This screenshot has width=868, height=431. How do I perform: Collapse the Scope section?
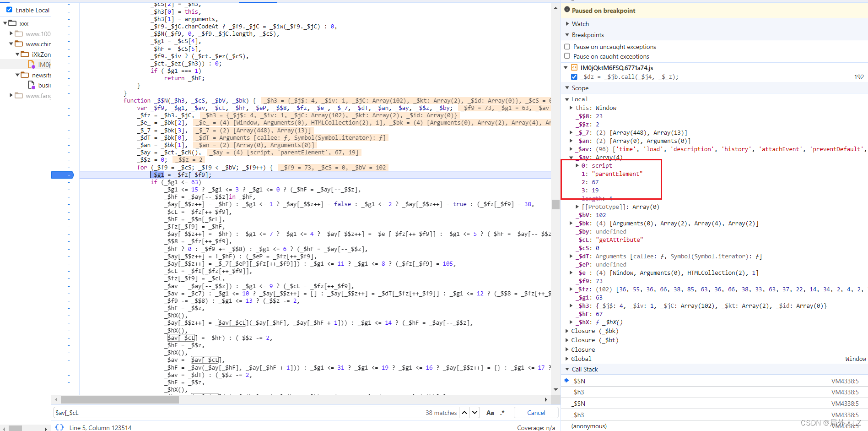[x=567, y=88]
